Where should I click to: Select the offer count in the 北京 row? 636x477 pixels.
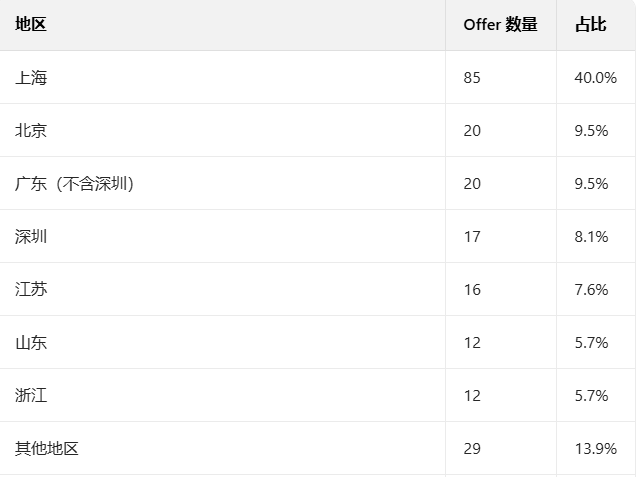[x=472, y=131]
